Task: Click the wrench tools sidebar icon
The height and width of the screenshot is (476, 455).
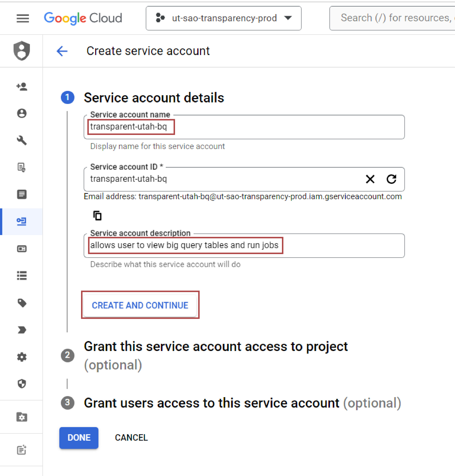Action: click(22, 140)
